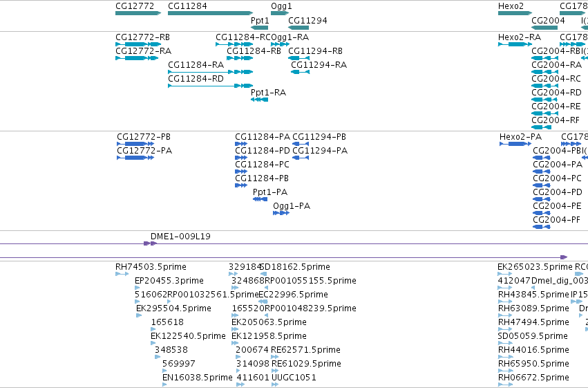Click the CG2004-PC label
Image resolution: width=588 pixels, height=388 pixels.
click(x=557, y=178)
